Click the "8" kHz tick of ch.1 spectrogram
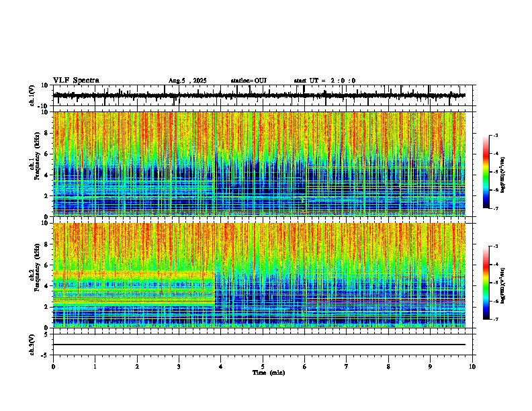Screen dimensions: 532x411 tap(48, 133)
